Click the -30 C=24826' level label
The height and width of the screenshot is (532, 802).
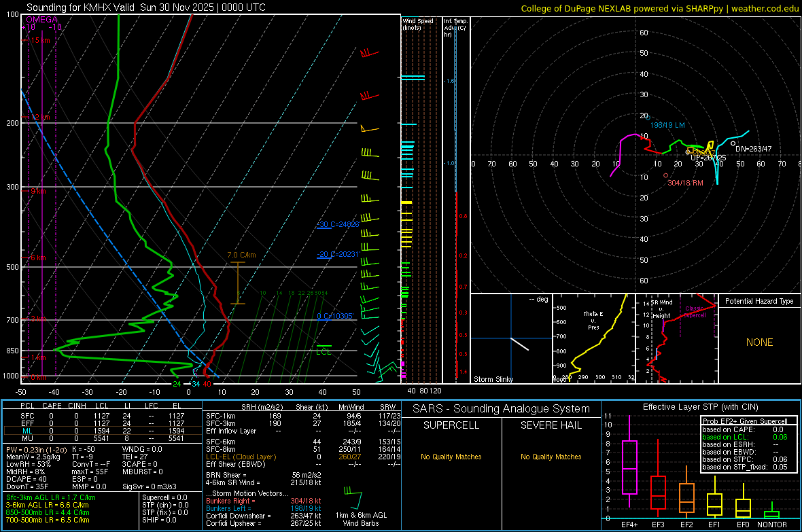[338, 224]
